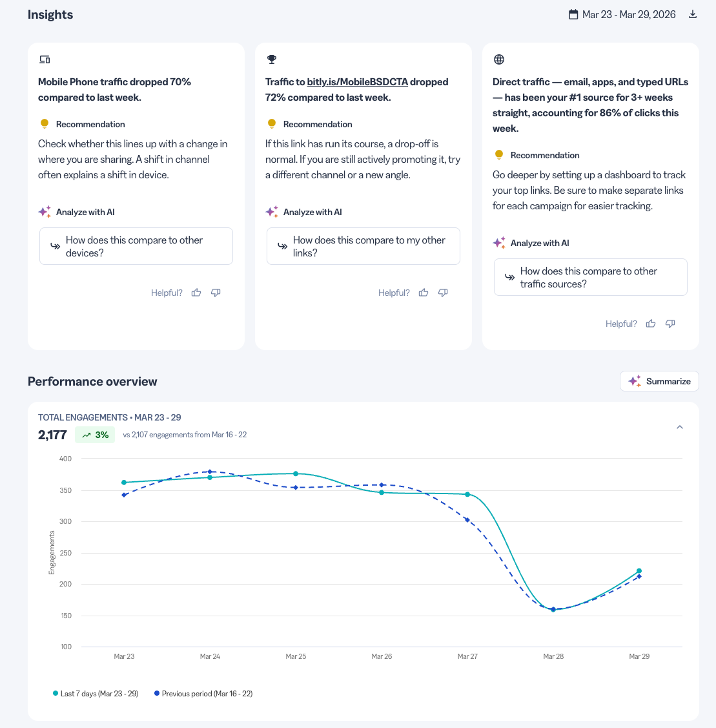This screenshot has width=716, height=728.
Task: Thumbs up the Mobile Phone traffic insight
Action: [x=196, y=293]
